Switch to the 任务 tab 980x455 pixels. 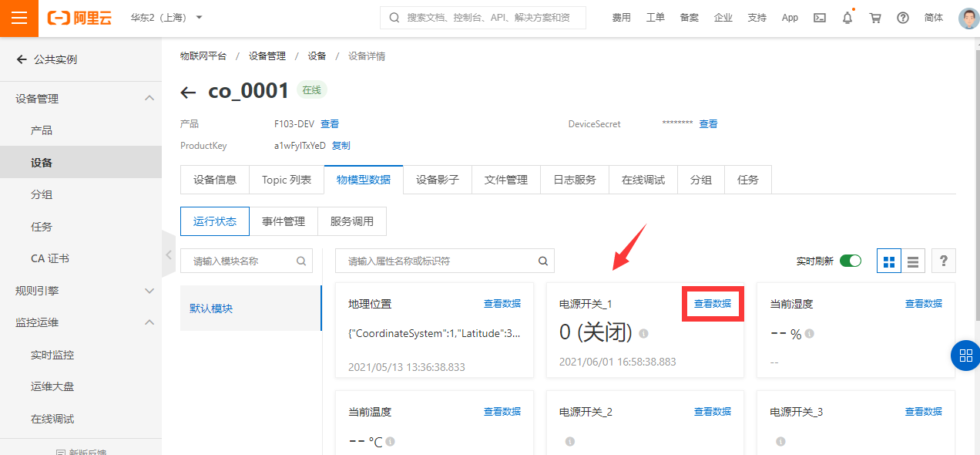tap(748, 180)
